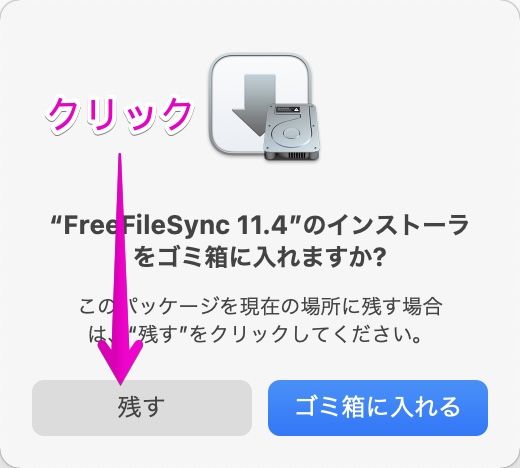Click the word インストーラ in the heading
The image size is (520, 468).
(398, 225)
